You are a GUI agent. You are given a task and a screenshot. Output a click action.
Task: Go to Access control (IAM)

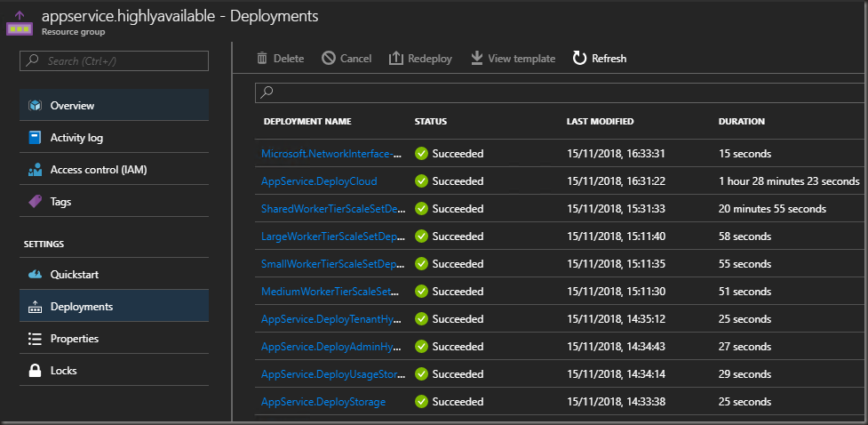[98, 170]
